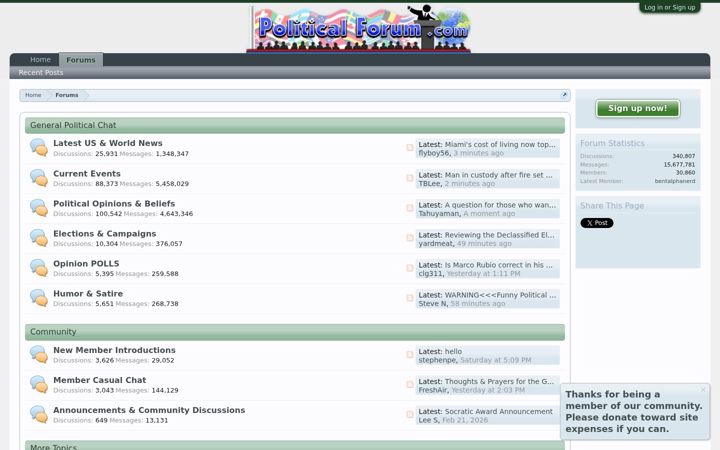Click Log in or Sign up
The width and height of the screenshot is (720, 450).
coord(669,7)
